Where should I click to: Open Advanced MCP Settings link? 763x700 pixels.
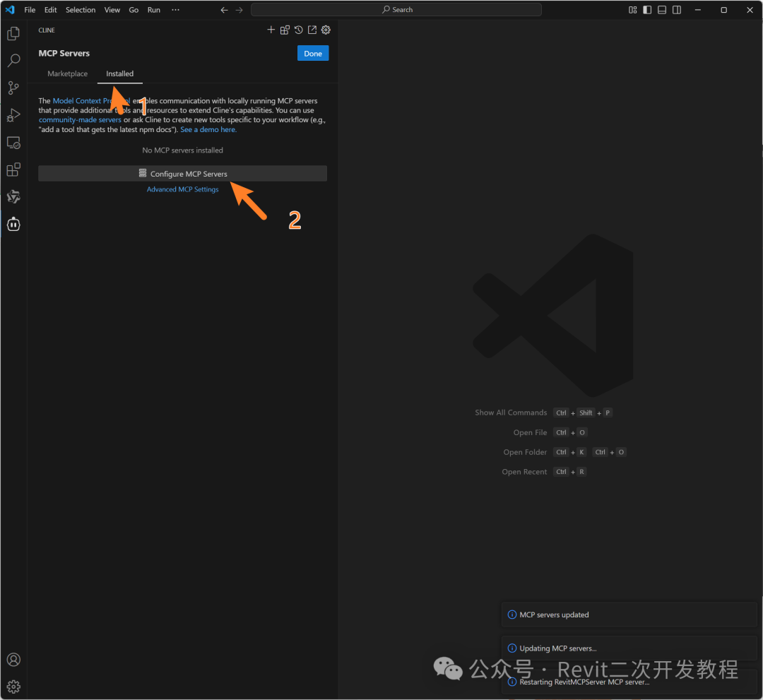point(182,189)
